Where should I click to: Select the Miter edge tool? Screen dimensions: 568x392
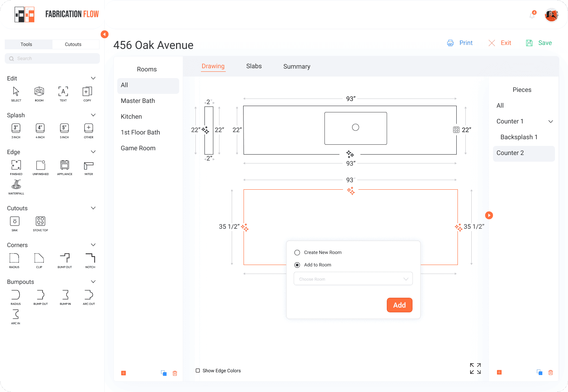pos(89,167)
